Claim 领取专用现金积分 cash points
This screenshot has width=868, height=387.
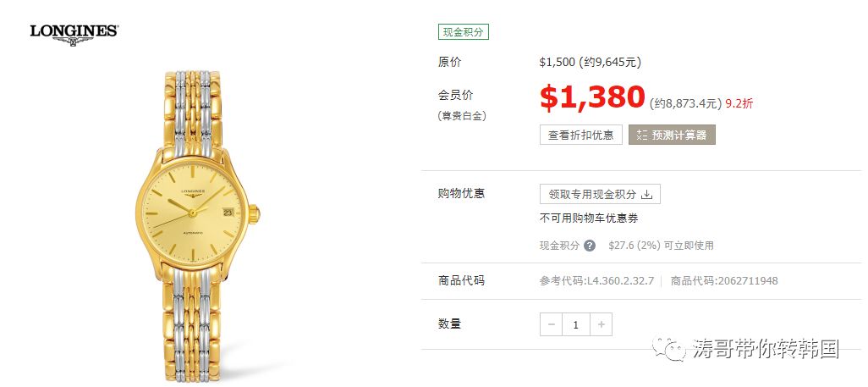[600, 194]
